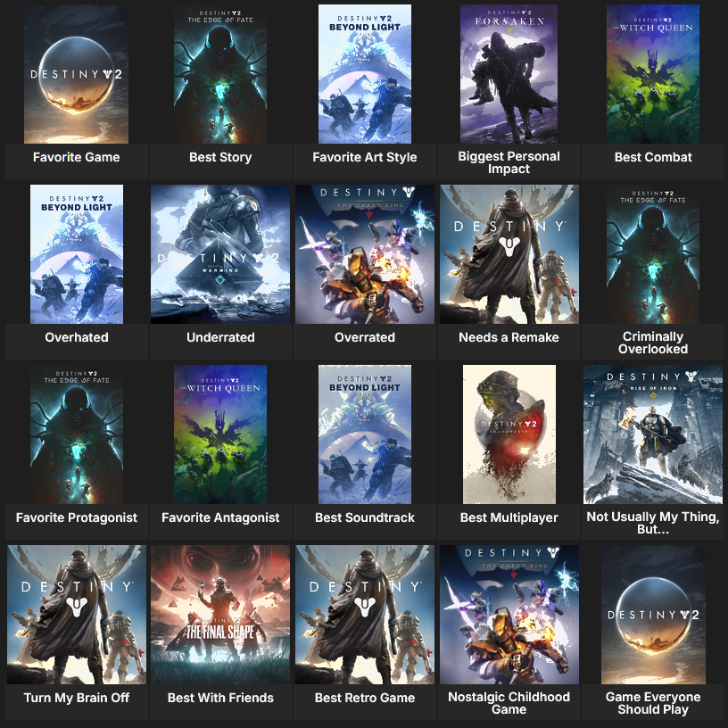Select the Witch Queen cover above Best Combat
728x728 pixels.
click(653, 74)
